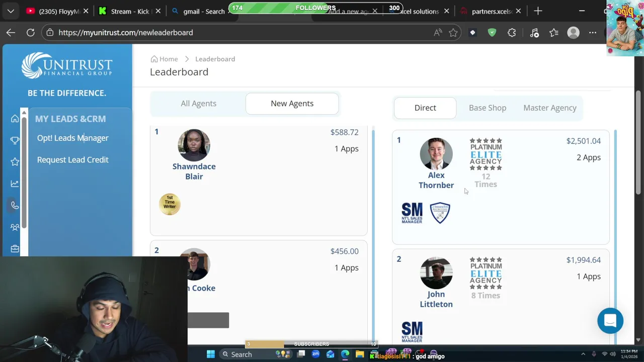The image size is (644, 362).
Task: Click the 1st Time Writer badge
Action: click(x=170, y=204)
